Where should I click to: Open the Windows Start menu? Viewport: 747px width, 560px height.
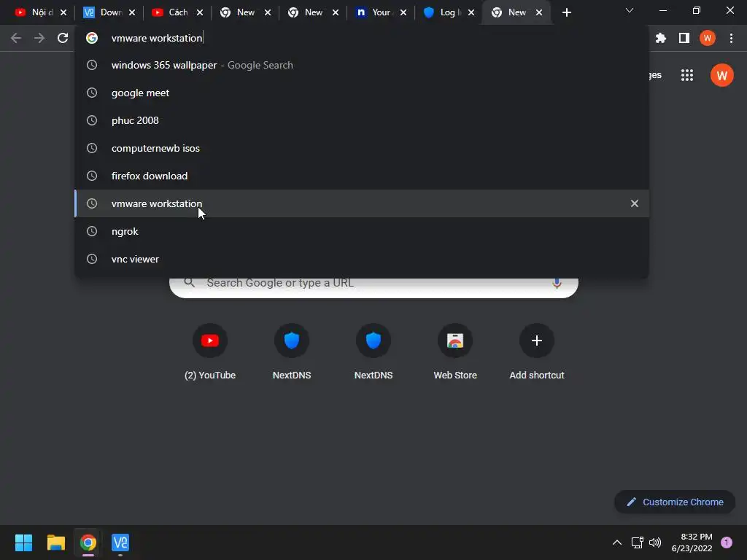coord(23,542)
